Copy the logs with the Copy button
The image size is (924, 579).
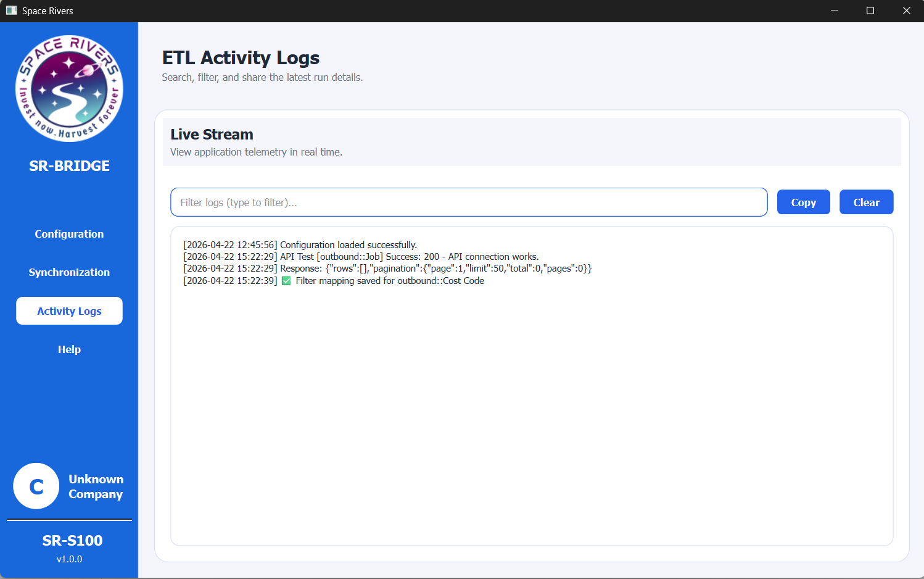(x=803, y=202)
